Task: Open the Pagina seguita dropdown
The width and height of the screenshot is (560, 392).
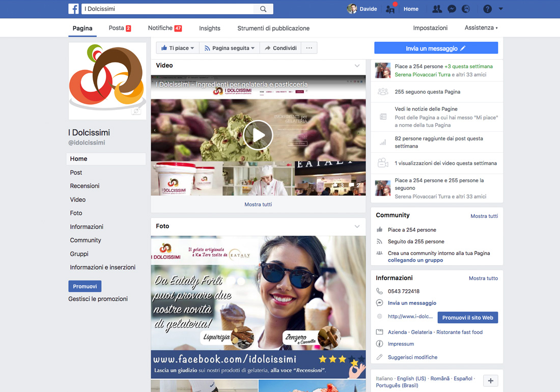Action: tap(229, 48)
